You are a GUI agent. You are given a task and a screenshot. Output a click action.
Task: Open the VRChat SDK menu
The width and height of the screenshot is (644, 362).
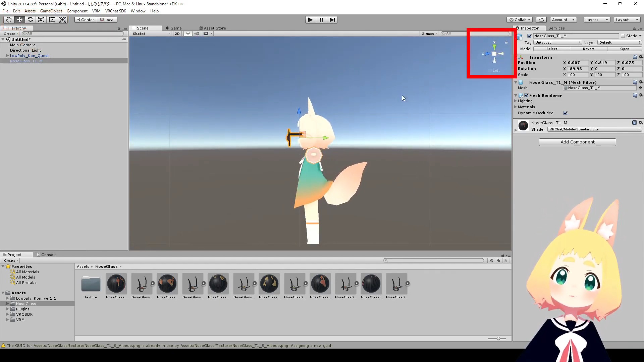[x=116, y=11]
